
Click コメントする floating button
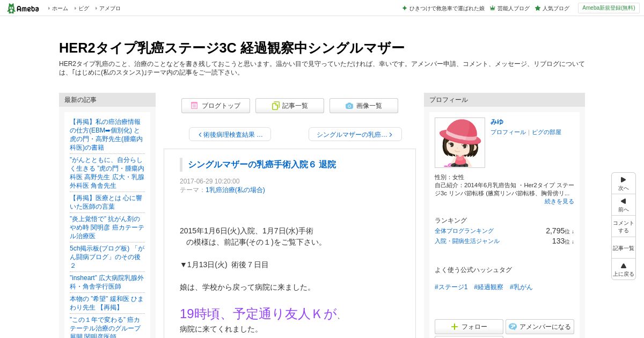(x=624, y=226)
